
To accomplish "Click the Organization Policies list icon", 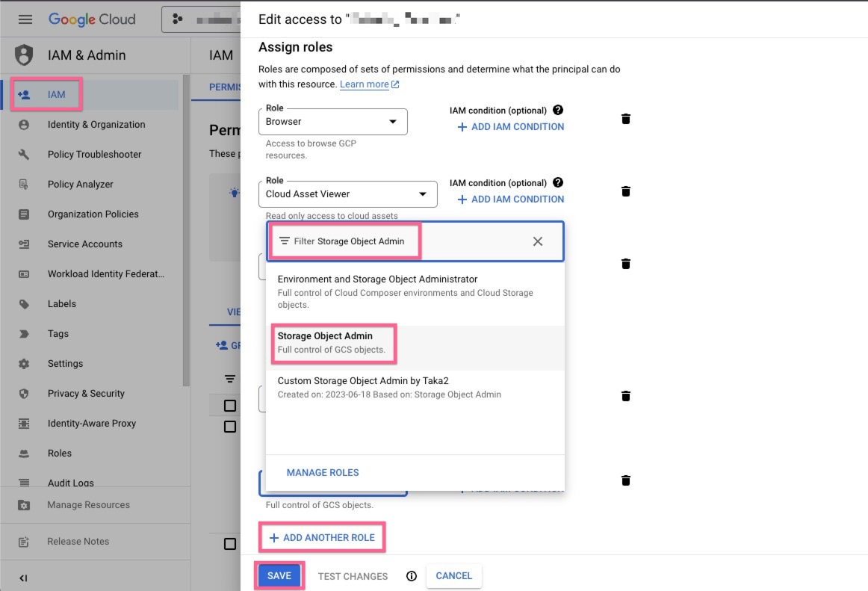I will point(24,214).
